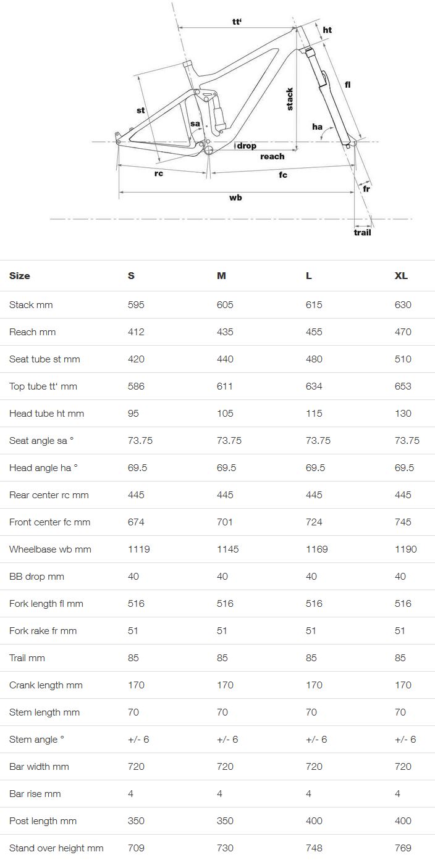Select the Head angle ha row label

click(x=43, y=468)
